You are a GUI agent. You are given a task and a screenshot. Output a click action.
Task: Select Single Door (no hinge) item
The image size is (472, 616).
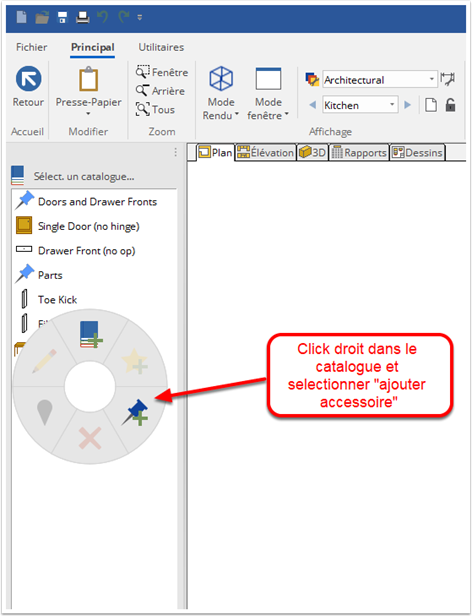click(x=88, y=226)
